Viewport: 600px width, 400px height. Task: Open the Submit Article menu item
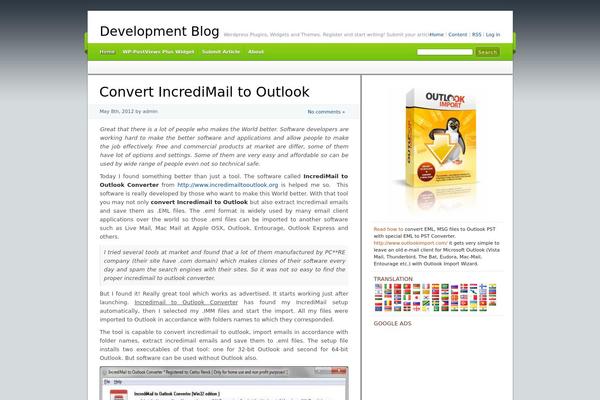(221, 52)
